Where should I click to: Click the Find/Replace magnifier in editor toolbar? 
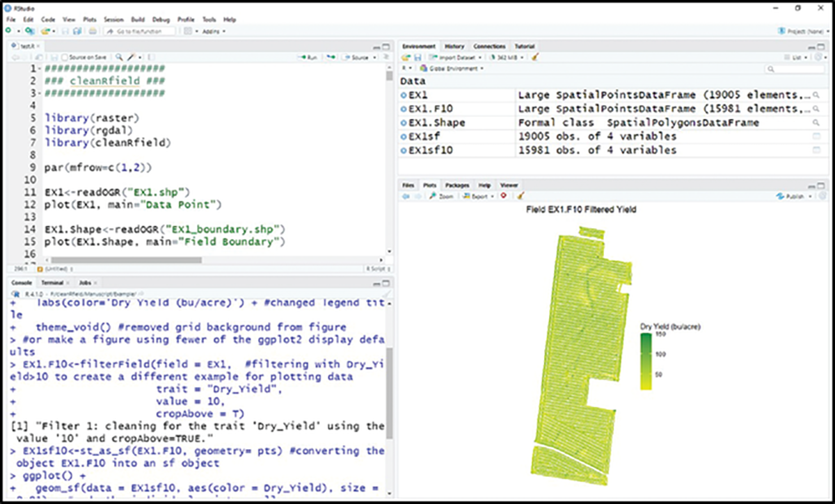[x=119, y=57]
